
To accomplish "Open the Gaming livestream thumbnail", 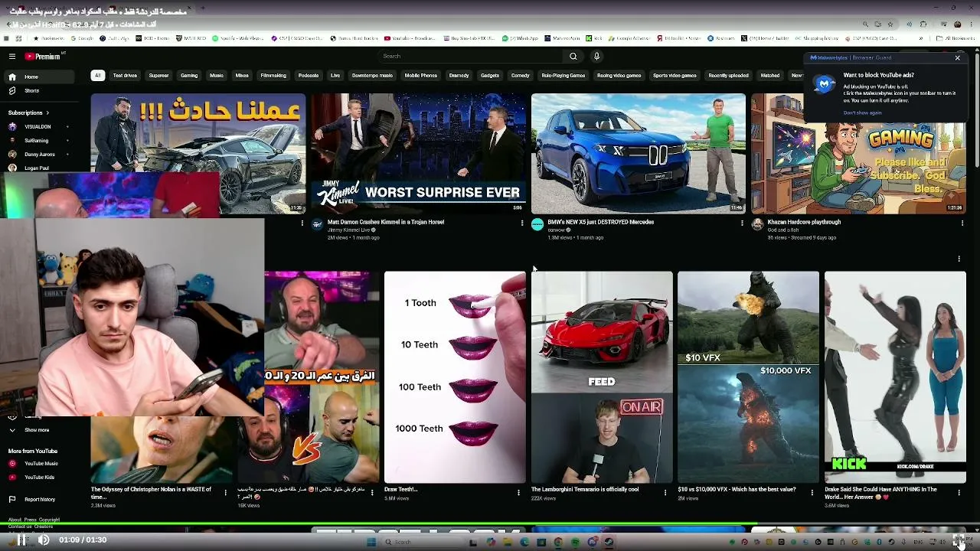I will click(858, 154).
